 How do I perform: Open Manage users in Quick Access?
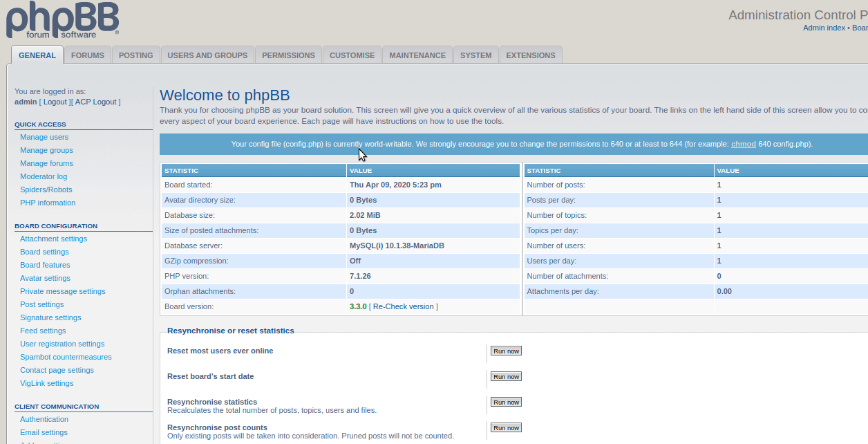tap(44, 137)
